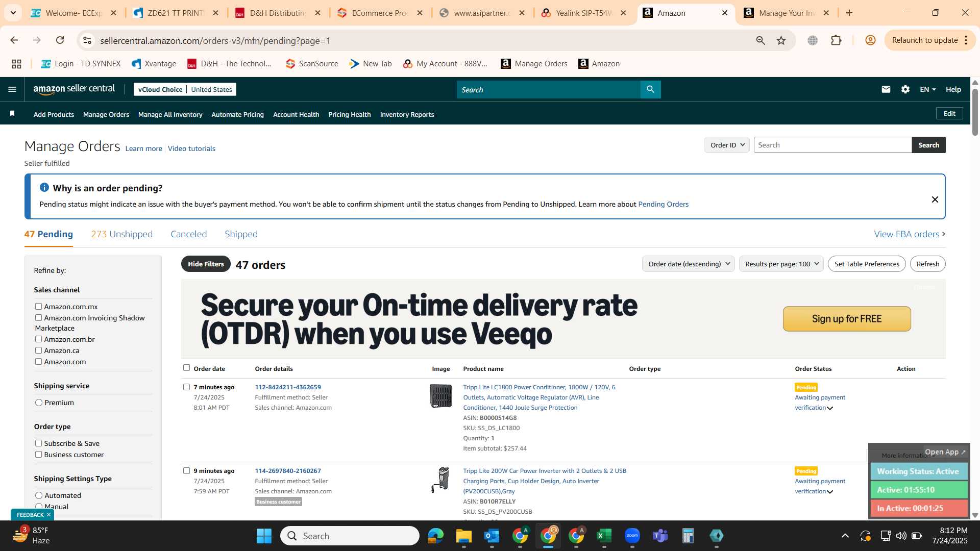
Task: Open the Chrome apps grid in bookmarks bar
Action: coord(16,64)
